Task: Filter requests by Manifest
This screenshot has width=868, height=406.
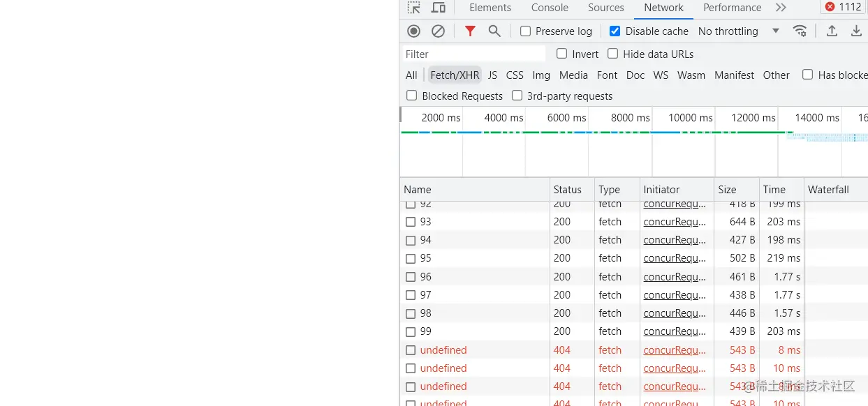Action: 734,75
